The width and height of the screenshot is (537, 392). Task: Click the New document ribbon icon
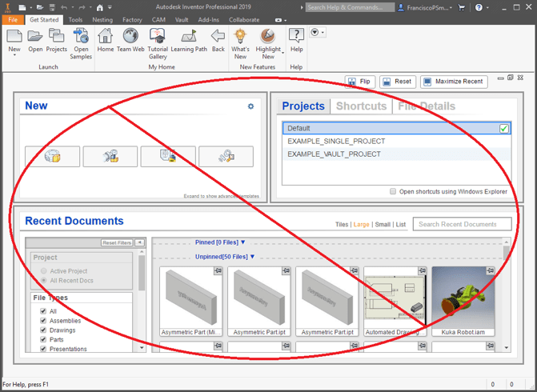pyautogui.click(x=14, y=37)
